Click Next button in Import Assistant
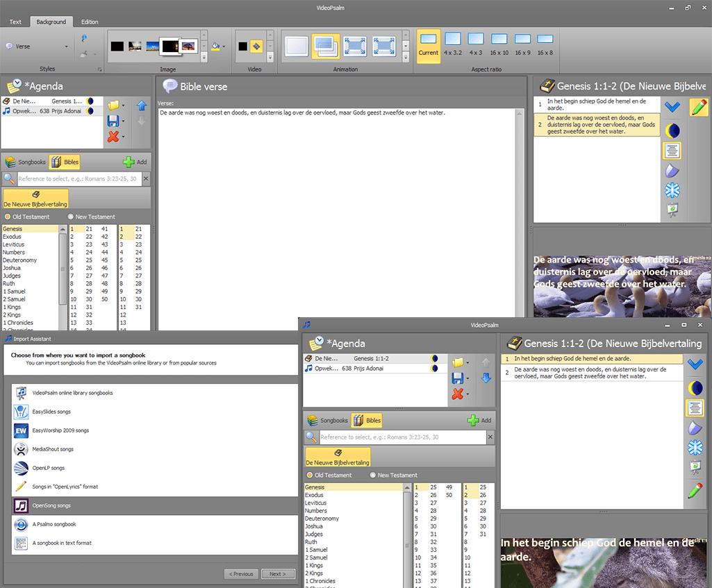The height and width of the screenshot is (588, 712). point(278,574)
